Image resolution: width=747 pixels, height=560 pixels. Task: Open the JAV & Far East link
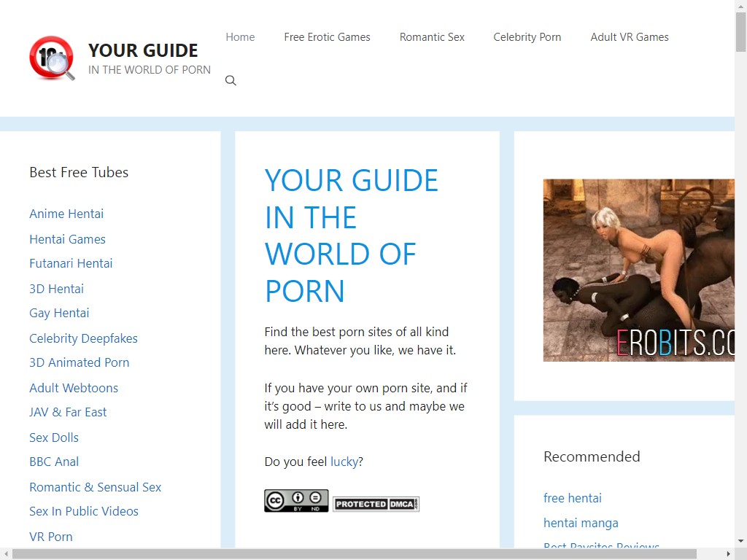[68, 413]
